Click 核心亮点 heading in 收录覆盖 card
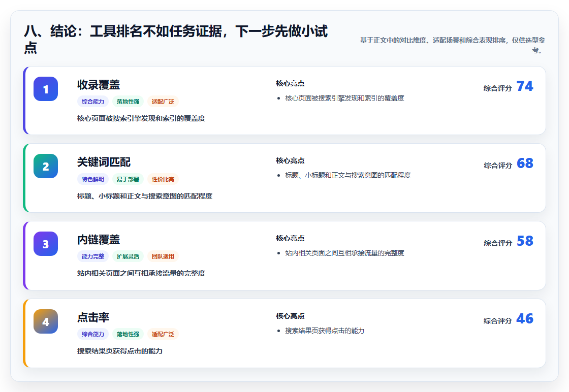 coord(290,83)
